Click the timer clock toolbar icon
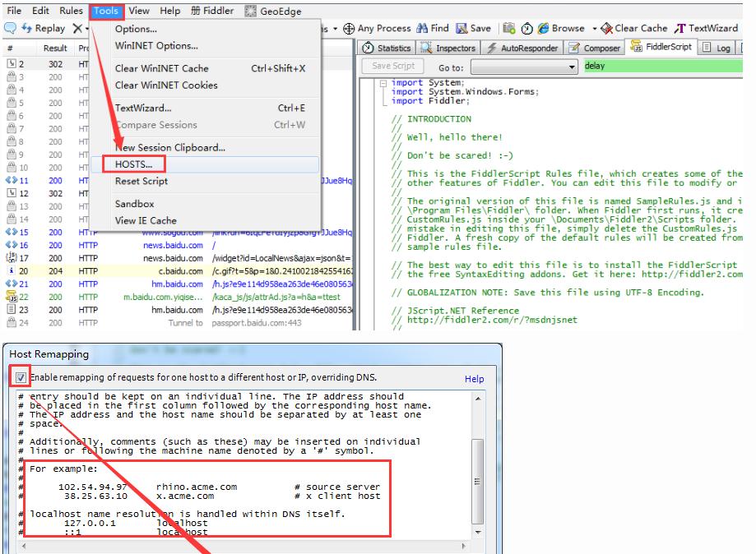Viewport: 756px width, 554px height. pos(527,29)
